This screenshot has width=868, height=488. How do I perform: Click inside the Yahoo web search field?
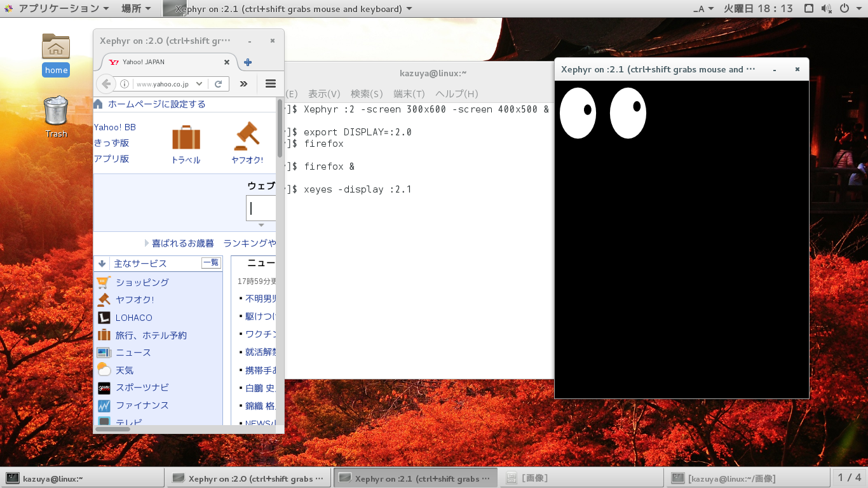(x=261, y=208)
